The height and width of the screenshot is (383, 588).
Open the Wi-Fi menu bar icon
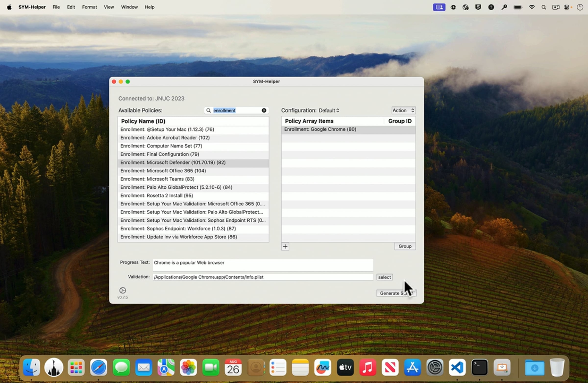tap(532, 7)
